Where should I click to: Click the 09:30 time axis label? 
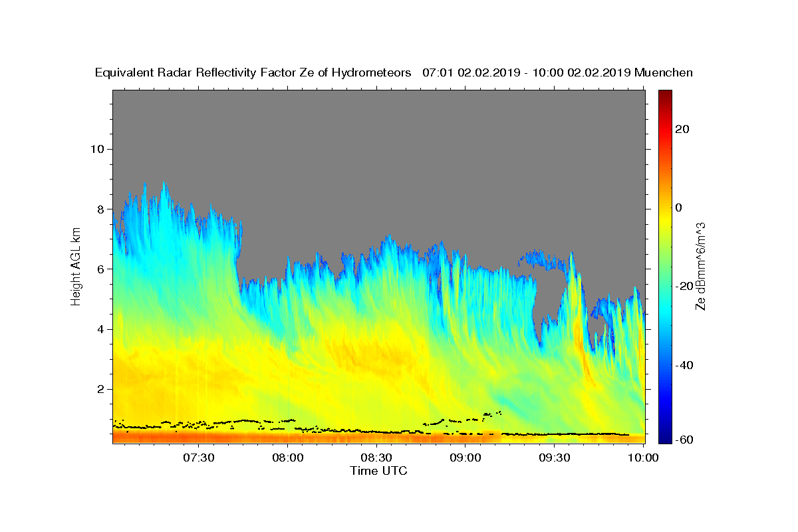pyautogui.click(x=555, y=458)
